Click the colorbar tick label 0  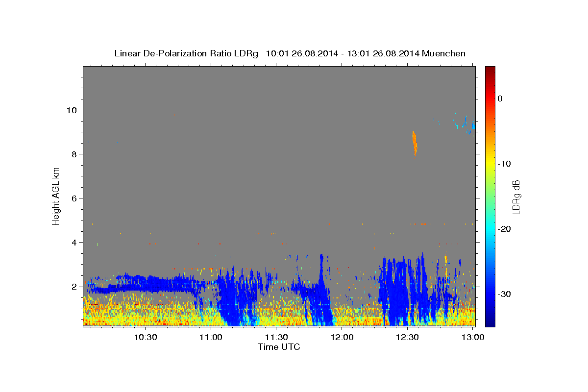pyautogui.click(x=500, y=98)
